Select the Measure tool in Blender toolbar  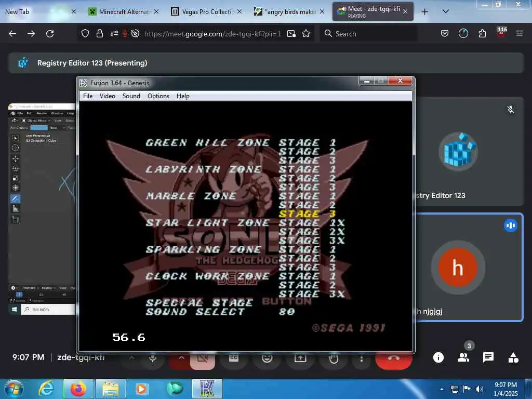15,208
